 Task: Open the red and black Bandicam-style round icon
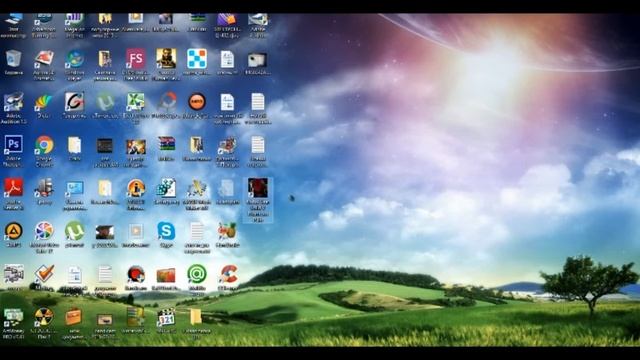pyautogui.click(x=136, y=274)
